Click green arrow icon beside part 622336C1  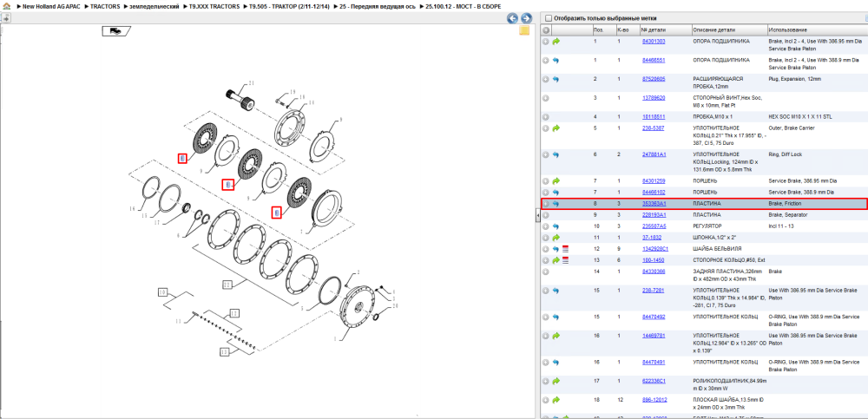pos(556,381)
